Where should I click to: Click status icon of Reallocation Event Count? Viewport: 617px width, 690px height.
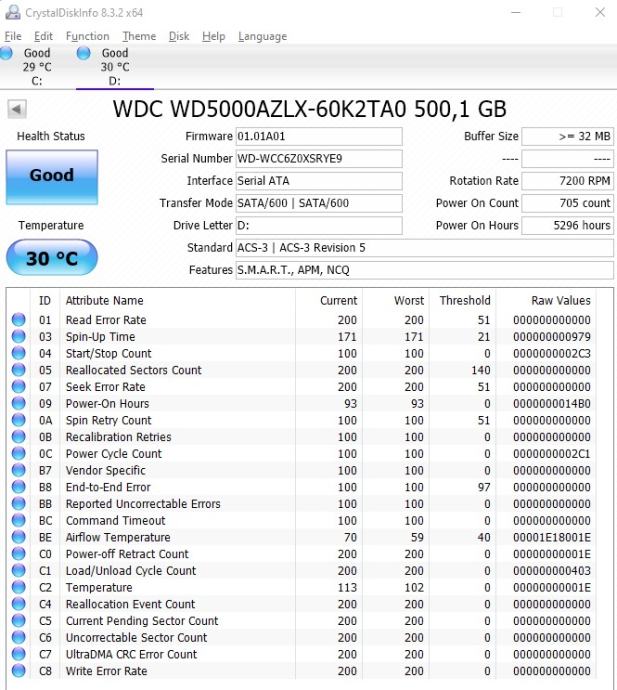pos(18,604)
